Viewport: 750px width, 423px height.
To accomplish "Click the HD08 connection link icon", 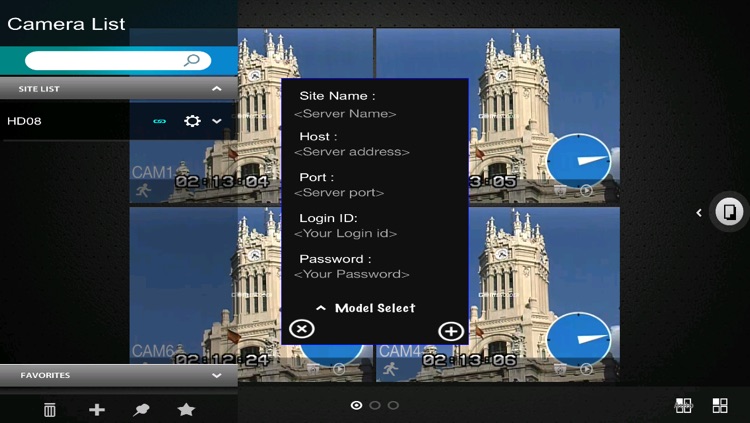I will pyautogui.click(x=159, y=122).
